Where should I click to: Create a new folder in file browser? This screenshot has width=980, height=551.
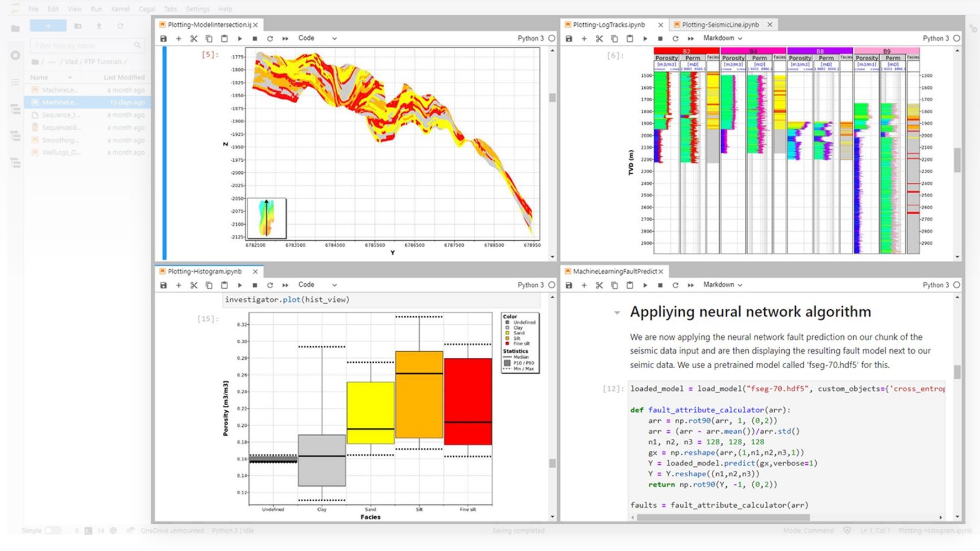coord(78,25)
